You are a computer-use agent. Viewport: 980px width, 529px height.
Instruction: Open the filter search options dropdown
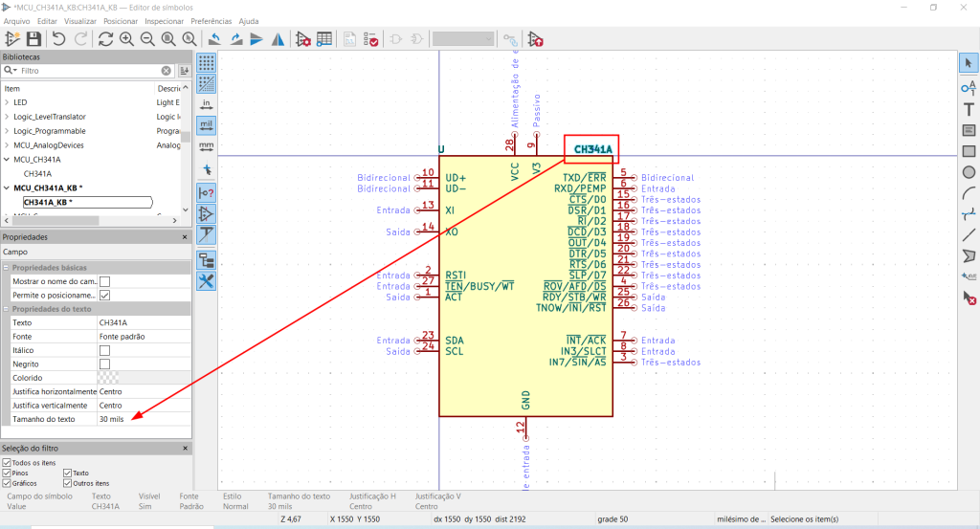tap(11, 71)
